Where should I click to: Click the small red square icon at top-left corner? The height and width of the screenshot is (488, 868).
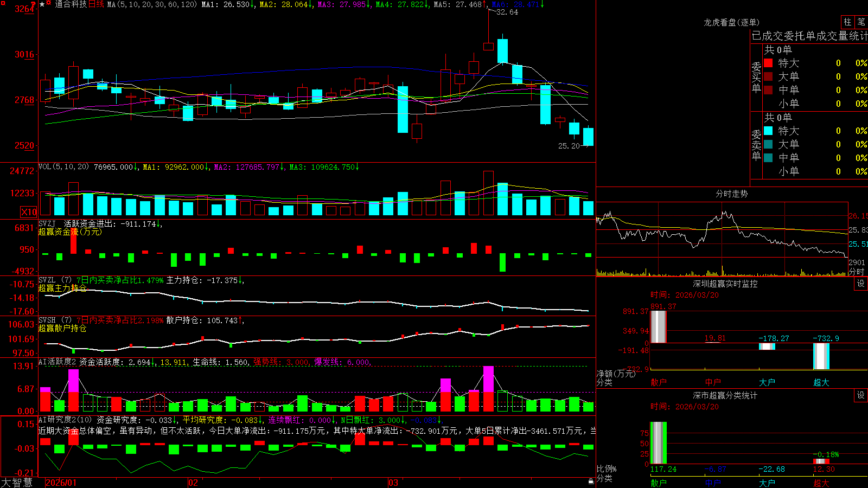tap(3, 3)
